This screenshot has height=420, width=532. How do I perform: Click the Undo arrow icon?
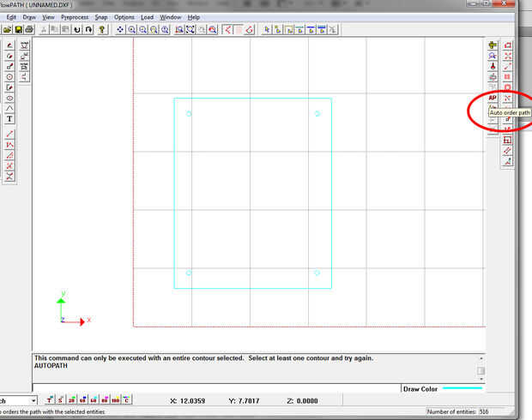77,30
